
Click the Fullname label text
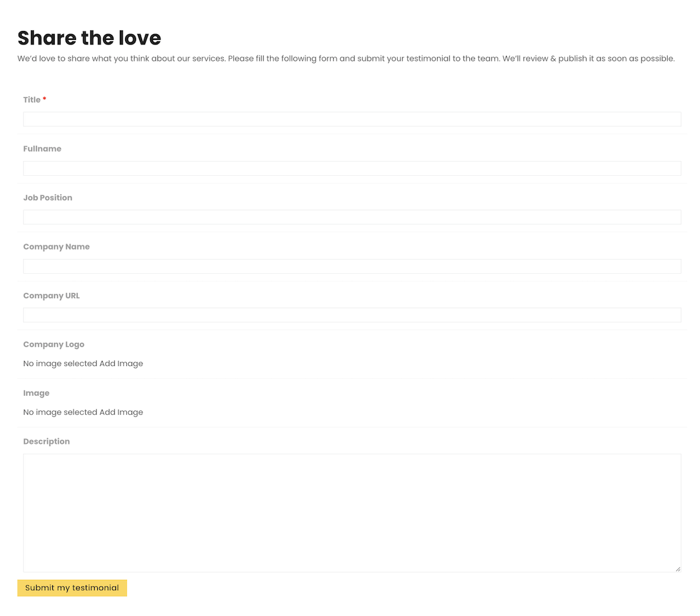click(42, 149)
